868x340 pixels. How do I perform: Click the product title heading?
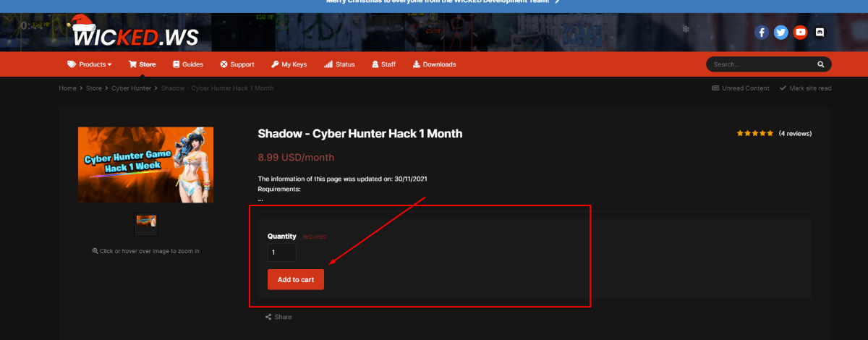coord(359,134)
